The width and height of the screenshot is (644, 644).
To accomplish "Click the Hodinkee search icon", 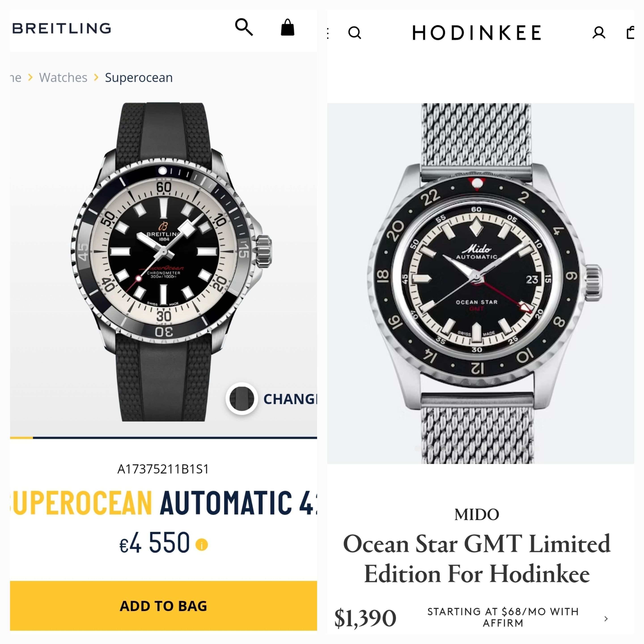I will tap(354, 33).
